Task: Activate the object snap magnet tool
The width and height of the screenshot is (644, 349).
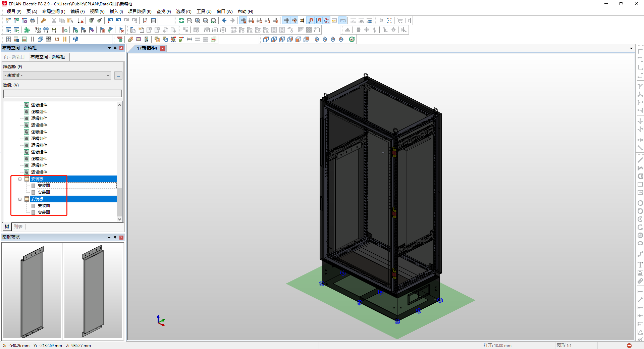Action: 310,20
